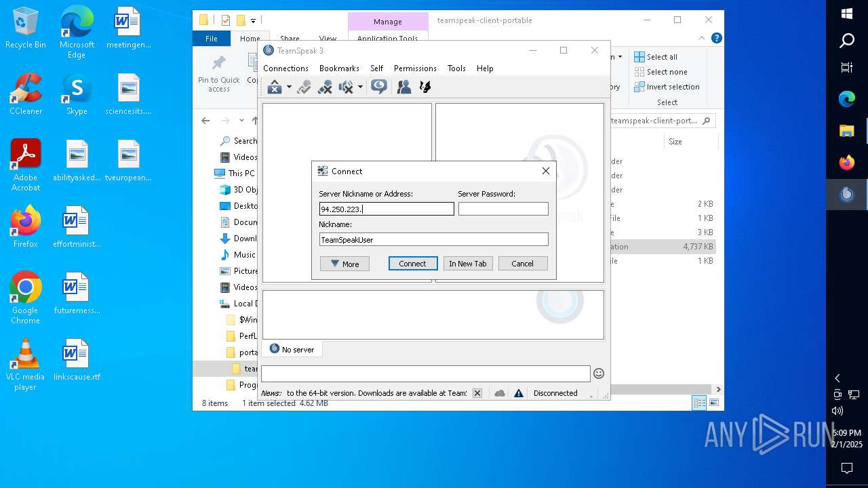868x488 pixels.
Task: Click the Nickname field containing TeamSpeakUser
Action: click(x=433, y=239)
